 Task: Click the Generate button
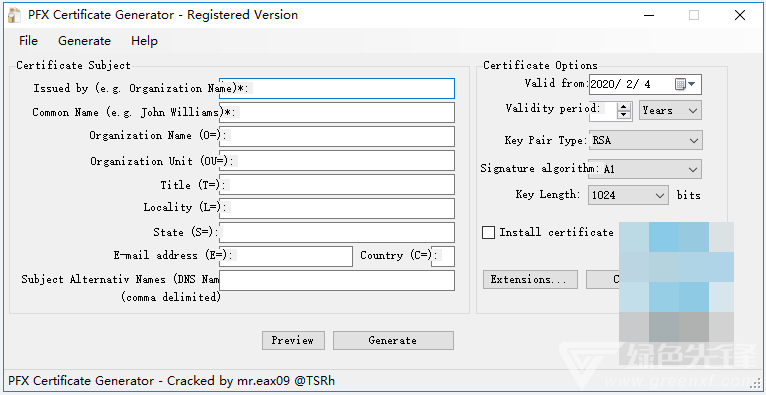click(393, 340)
